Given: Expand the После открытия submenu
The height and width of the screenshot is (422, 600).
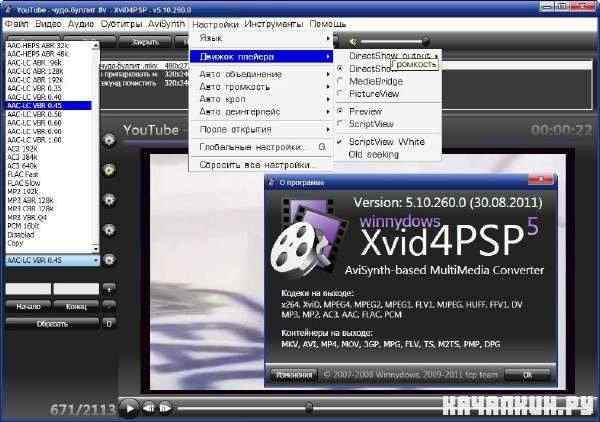Looking at the screenshot, I should point(261,129).
